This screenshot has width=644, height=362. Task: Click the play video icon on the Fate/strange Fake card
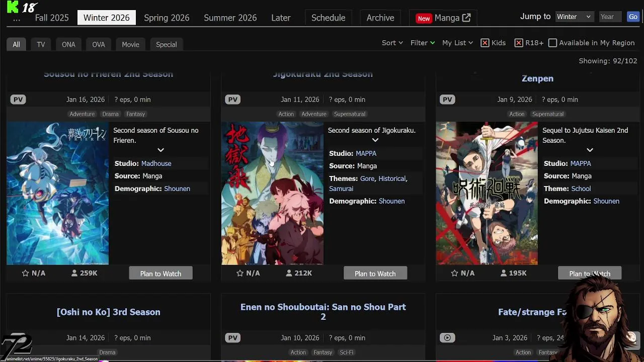pos(447,338)
